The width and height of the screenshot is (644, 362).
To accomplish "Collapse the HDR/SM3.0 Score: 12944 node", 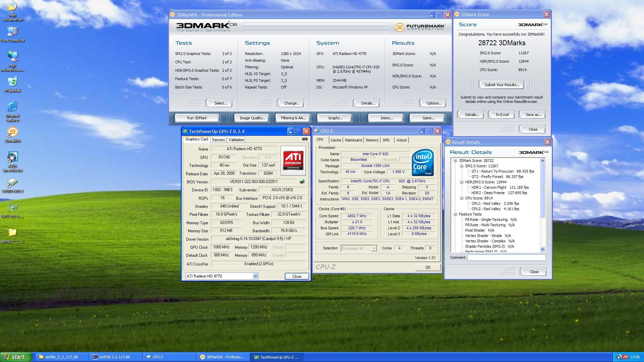I will [x=462, y=182].
